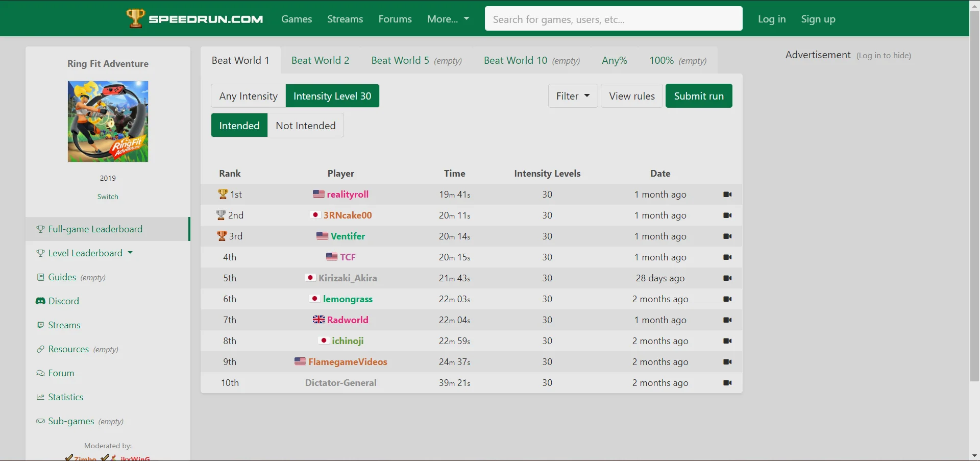Open the Streams navbar item

[x=345, y=19]
